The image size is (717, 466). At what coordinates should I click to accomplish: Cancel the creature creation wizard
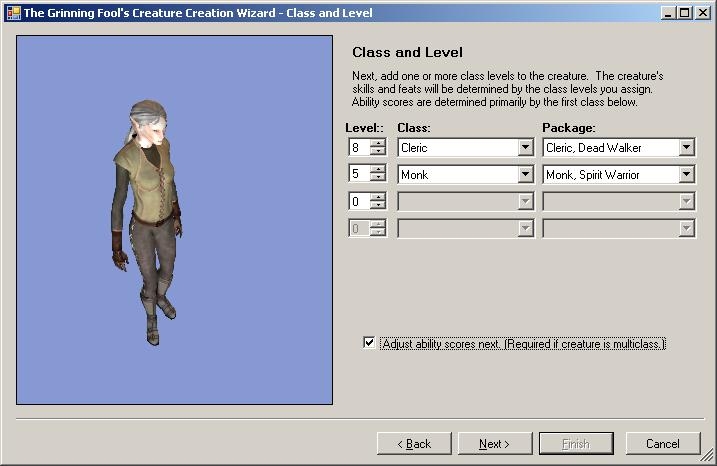[x=662, y=443]
